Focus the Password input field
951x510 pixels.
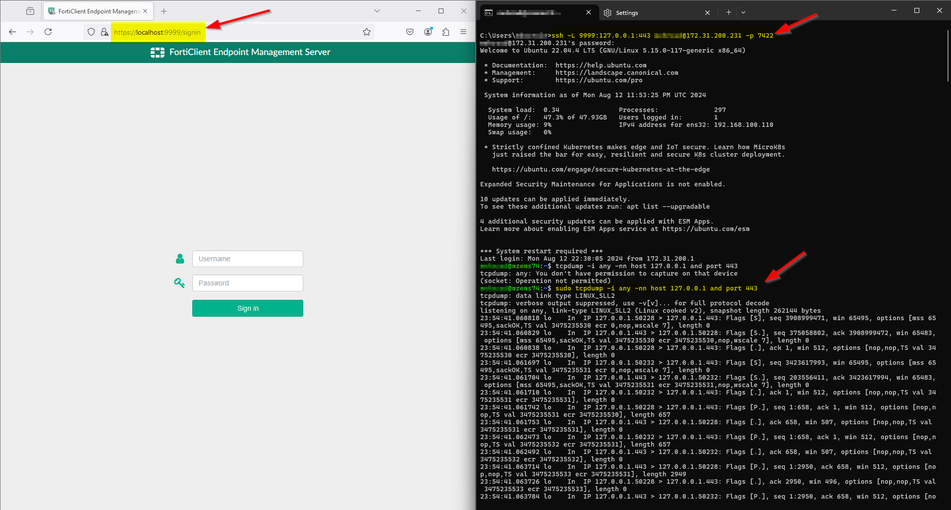click(247, 283)
